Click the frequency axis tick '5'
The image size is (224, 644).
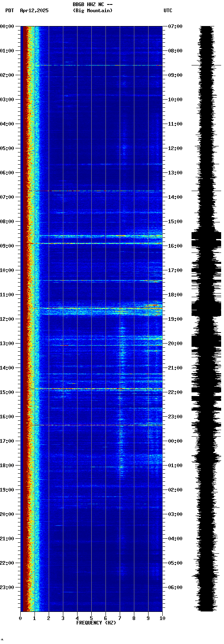[x=91, y=618]
